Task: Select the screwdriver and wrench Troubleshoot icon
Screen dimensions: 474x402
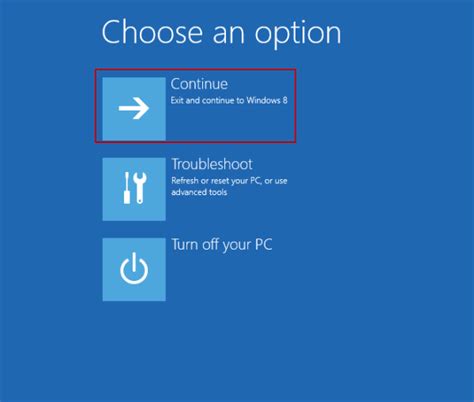Action: tap(135, 188)
